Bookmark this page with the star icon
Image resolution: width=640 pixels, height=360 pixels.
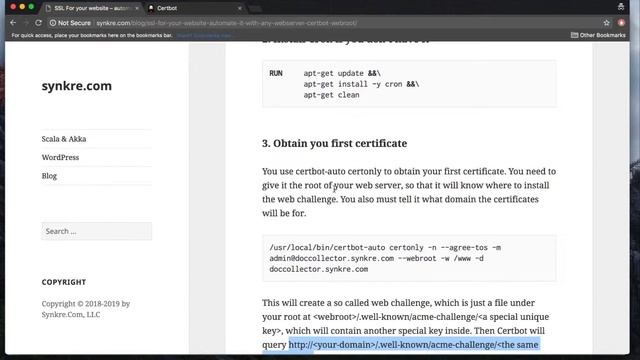coord(607,23)
